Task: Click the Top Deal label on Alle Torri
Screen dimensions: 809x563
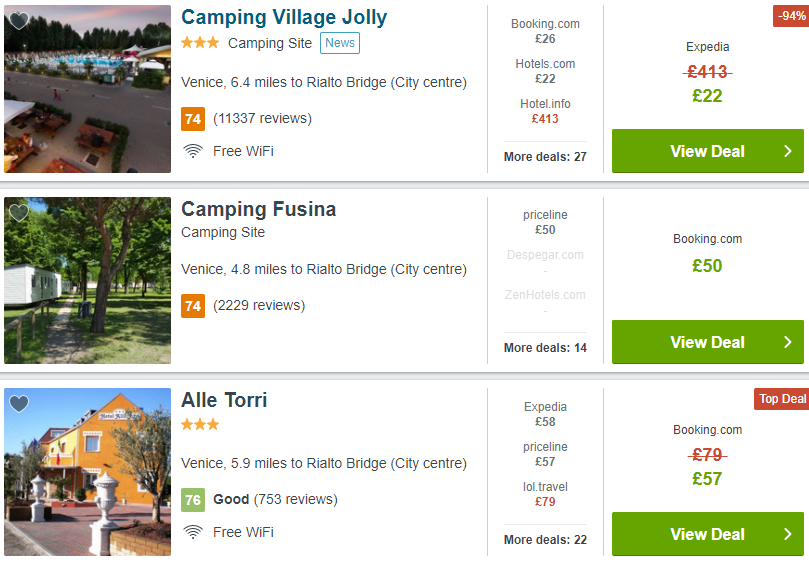Action: 782,399
